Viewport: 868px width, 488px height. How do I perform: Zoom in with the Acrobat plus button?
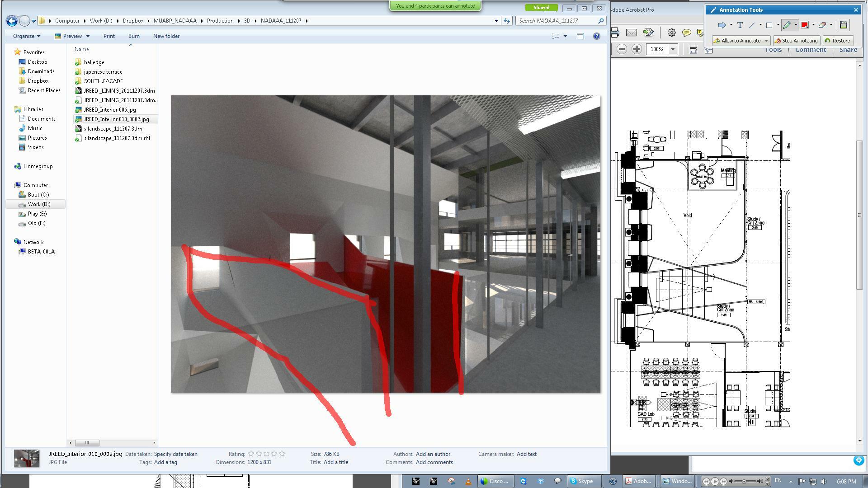pos(637,49)
